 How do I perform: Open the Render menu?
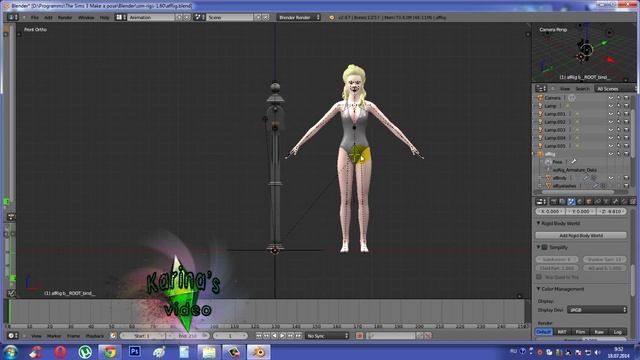pos(65,18)
